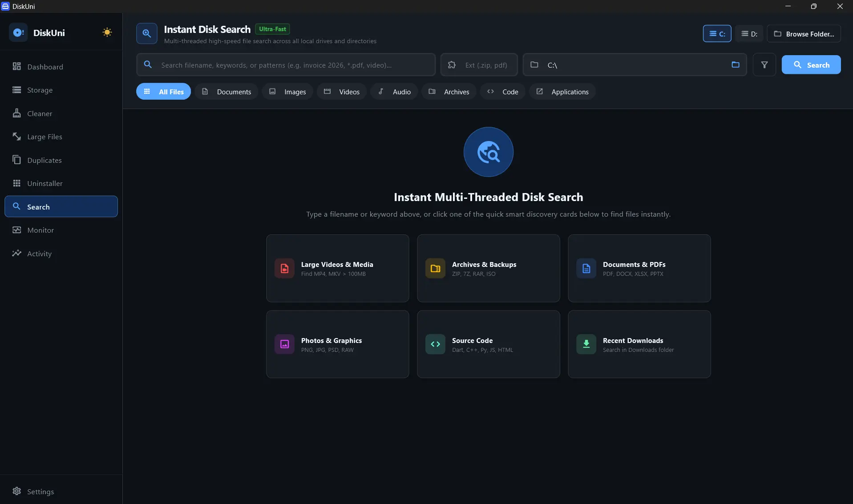Filter by Images
Image resolution: width=853 pixels, height=504 pixels.
287,92
